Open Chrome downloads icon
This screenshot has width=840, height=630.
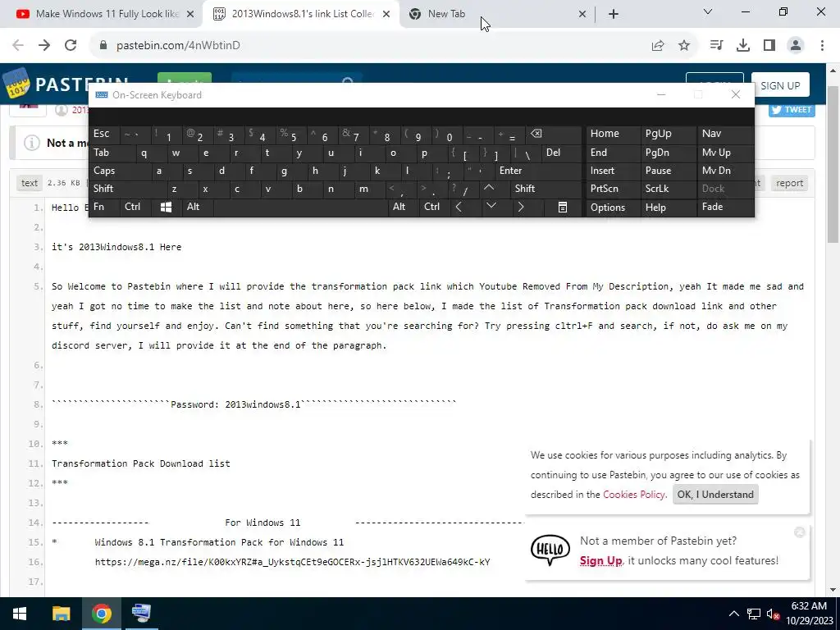point(743,46)
